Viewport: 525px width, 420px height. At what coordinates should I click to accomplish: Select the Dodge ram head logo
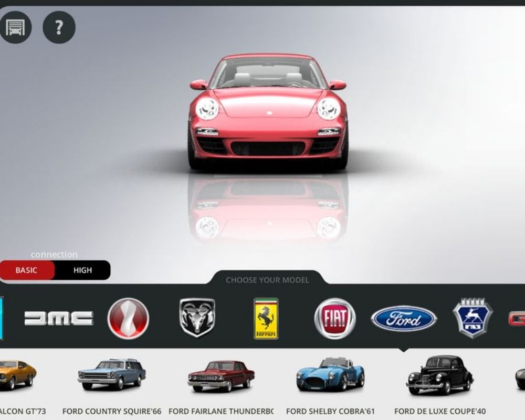click(x=197, y=318)
